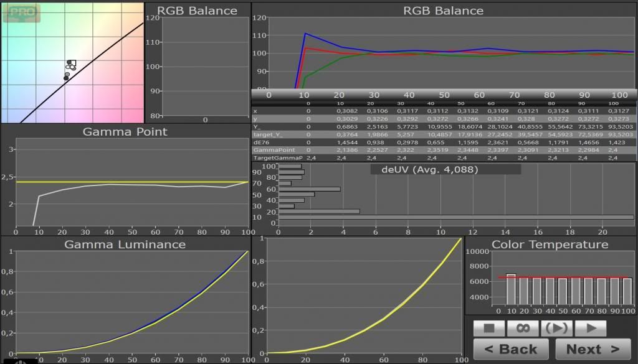Select the large 40 column header in the data table
The height and width of the screenshot is (364, 638).
point(409,95)
